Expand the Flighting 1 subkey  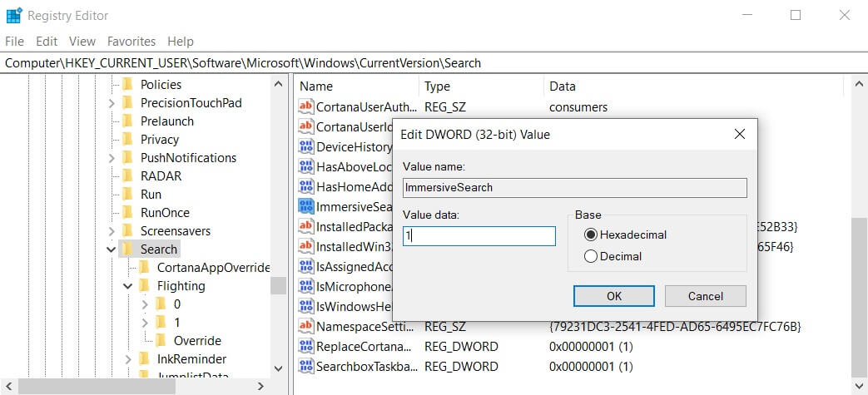[145, 323]
